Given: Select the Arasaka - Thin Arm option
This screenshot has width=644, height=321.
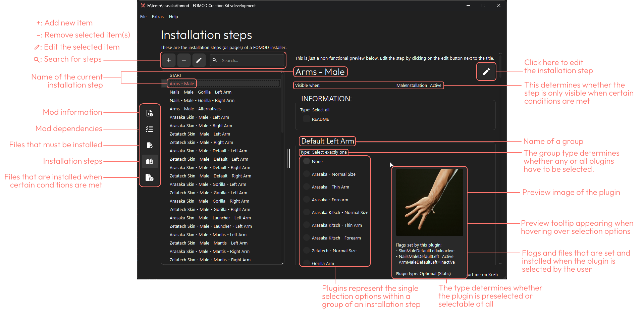Looking at the screenshot, I should click(306, 186).
